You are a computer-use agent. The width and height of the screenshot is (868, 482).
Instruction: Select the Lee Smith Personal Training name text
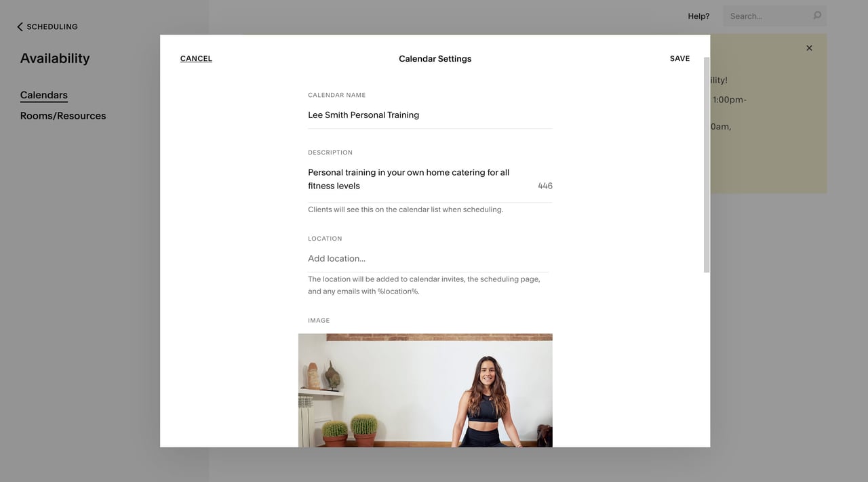(363, 115)
